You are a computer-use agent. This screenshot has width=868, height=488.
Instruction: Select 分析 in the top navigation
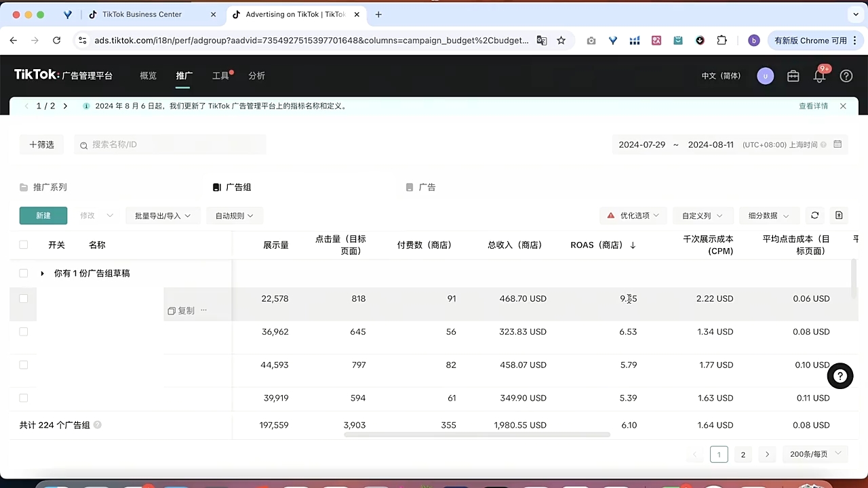[x=256, y=76]
